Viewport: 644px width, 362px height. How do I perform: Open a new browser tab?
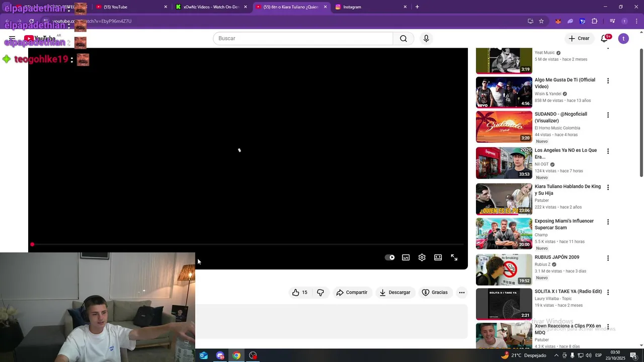tap(417, 7)
